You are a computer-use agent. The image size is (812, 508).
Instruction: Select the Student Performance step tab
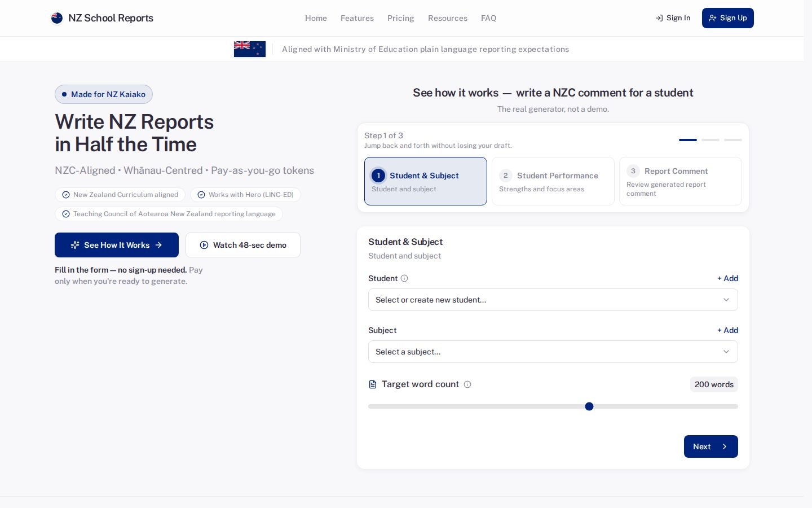coord(553,181)
